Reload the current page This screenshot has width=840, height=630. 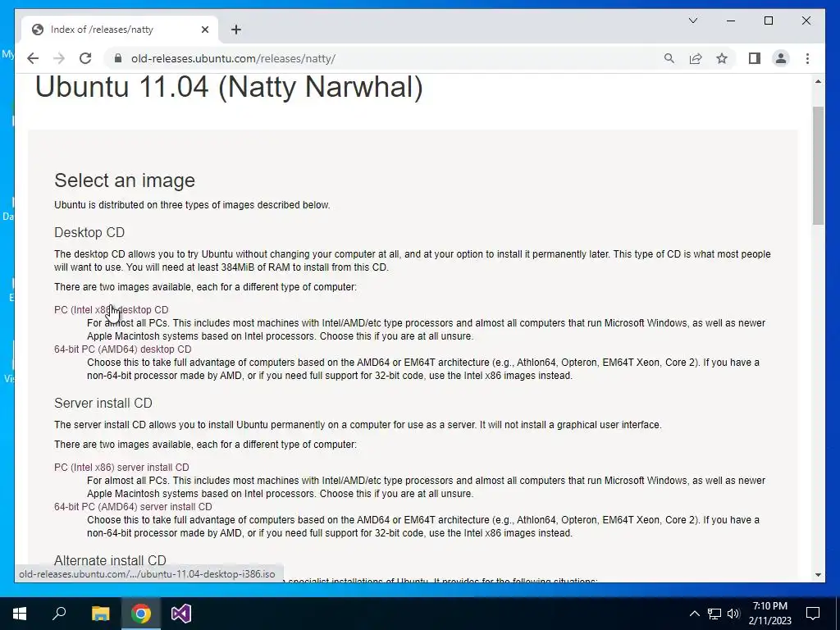[85, 58]
